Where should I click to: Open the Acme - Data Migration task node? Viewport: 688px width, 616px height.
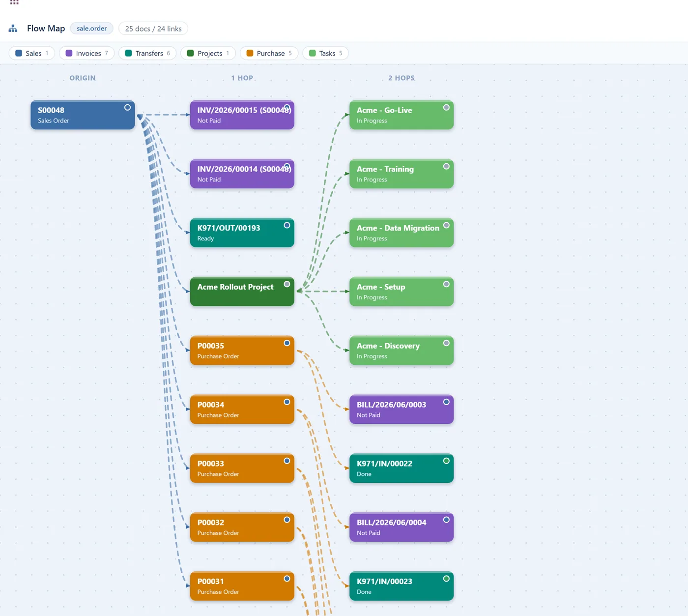401,233
